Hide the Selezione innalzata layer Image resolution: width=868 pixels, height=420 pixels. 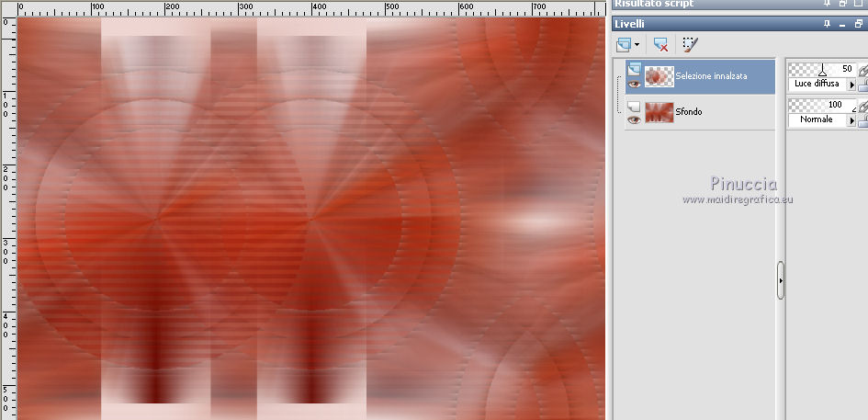[x=634, y=84]
